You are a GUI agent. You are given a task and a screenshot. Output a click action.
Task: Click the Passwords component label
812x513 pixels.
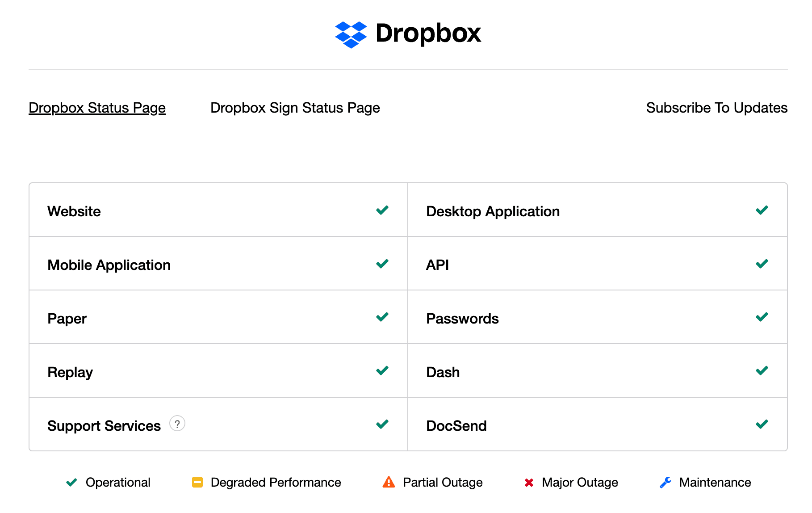pyautogui.click(x=462, y=319)
